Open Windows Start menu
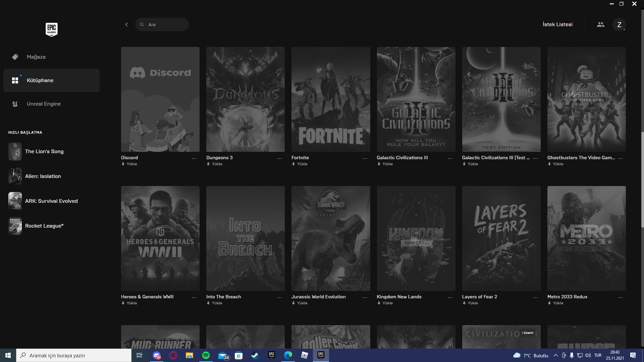644x362 pixels. pos(8,355)
